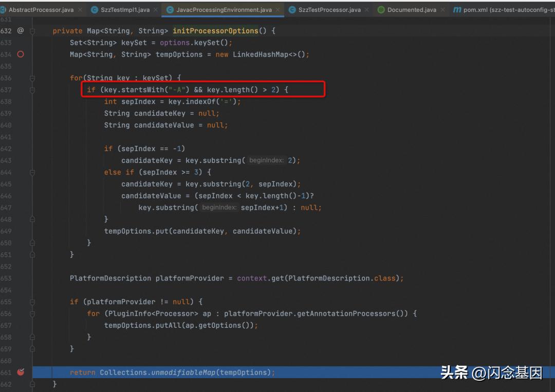The width and height of the screenshot is (555, 392).
Task: Close the AbstractProcessor.java tab
Action: click(x=81, y=9)
